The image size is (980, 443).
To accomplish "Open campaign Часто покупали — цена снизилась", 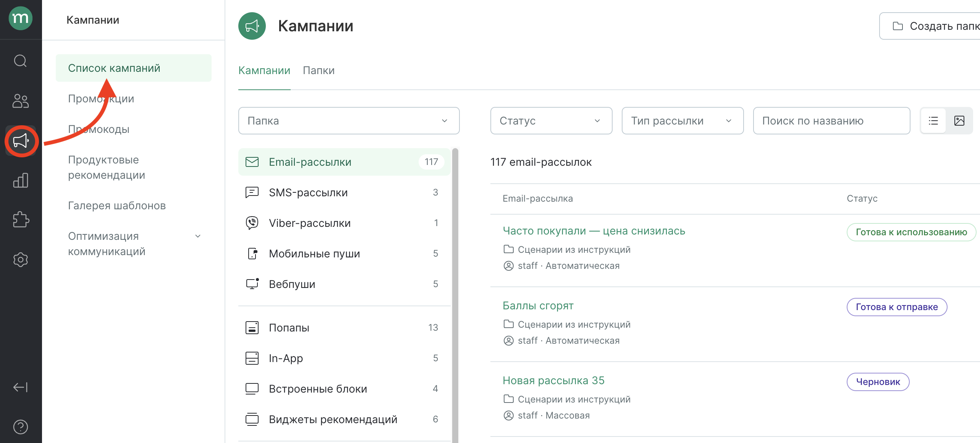I will (594, 231).
